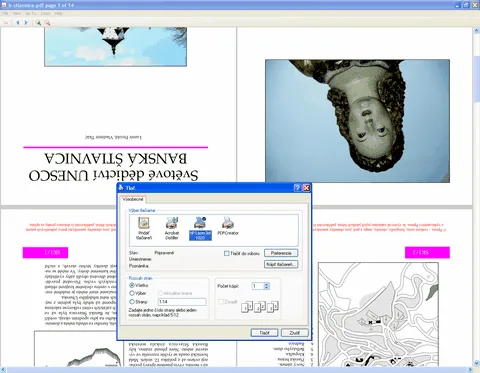Click the next page arrow in viewer toolbar
Image resolution: width=480 pixels, height=373 pixels.
[26, 23]
